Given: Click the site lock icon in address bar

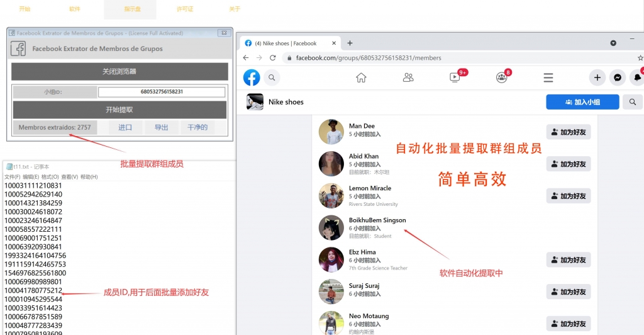Looking at the screenshot, I should pos(289,58).
